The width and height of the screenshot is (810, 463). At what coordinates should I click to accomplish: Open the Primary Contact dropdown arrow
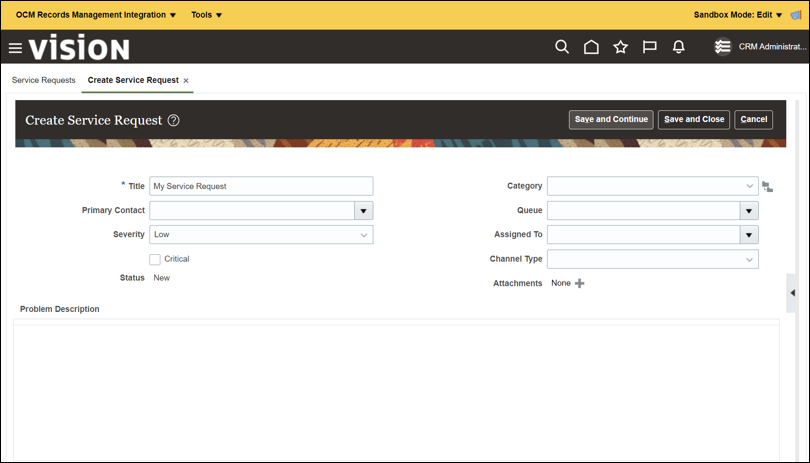coord(363,211)
